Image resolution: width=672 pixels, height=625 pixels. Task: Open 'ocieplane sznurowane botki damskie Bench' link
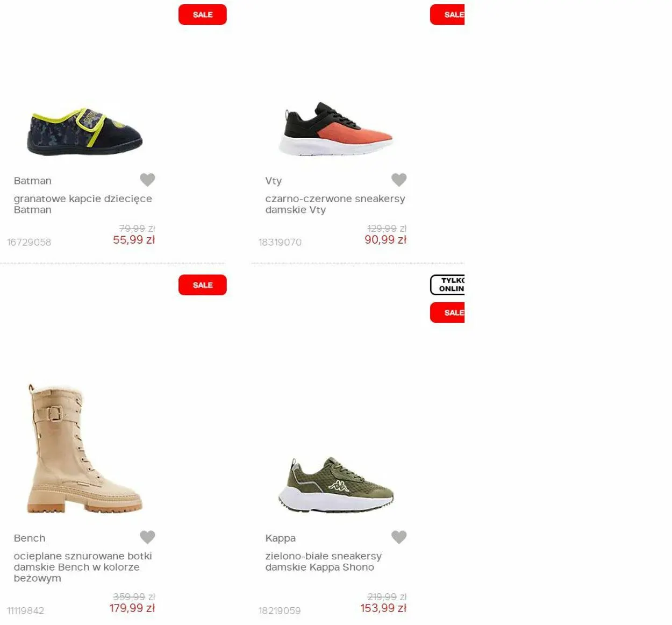pos(83,567)
